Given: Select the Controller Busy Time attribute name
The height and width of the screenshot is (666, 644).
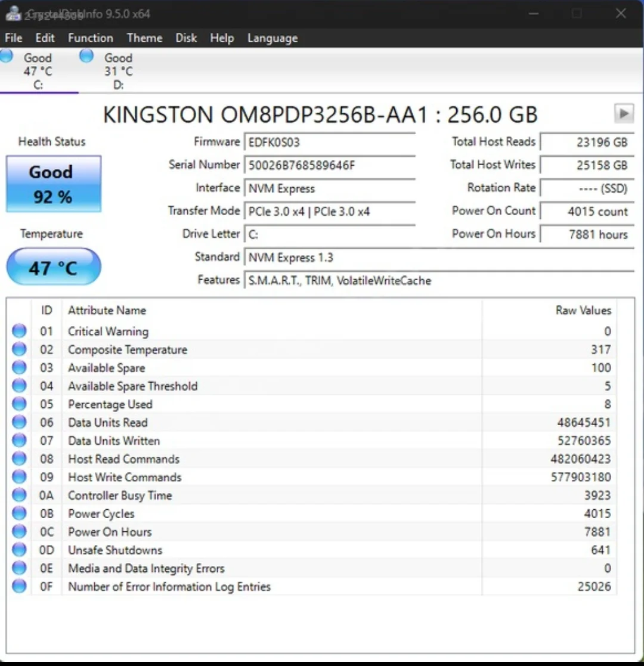Looking at the screenshot, I should pos(120,495).
